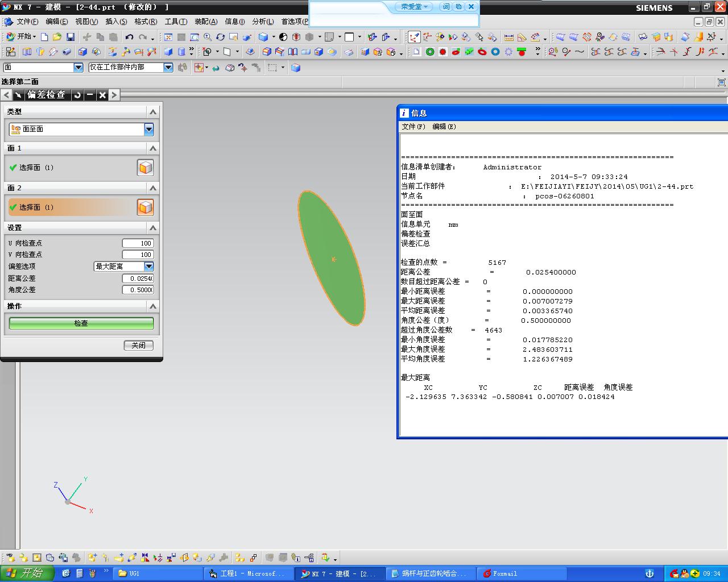Collapse the 类型 section

coord(152,112)
